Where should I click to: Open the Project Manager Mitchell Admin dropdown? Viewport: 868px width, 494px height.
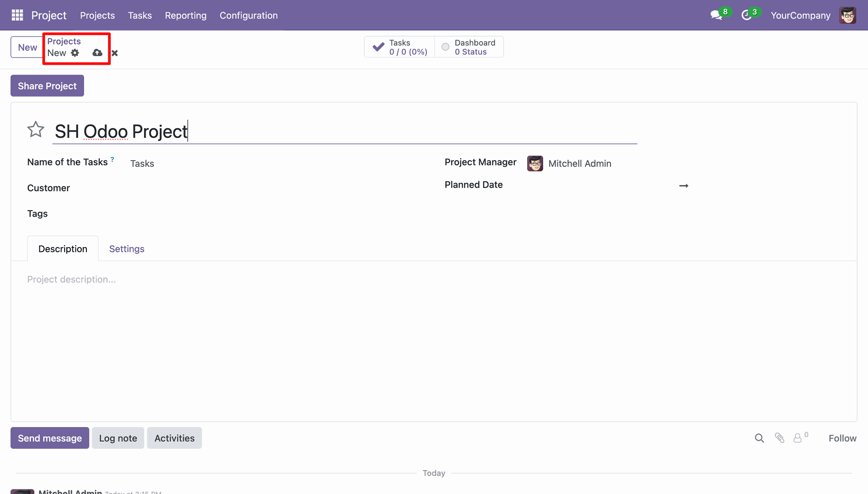point(605,163)
